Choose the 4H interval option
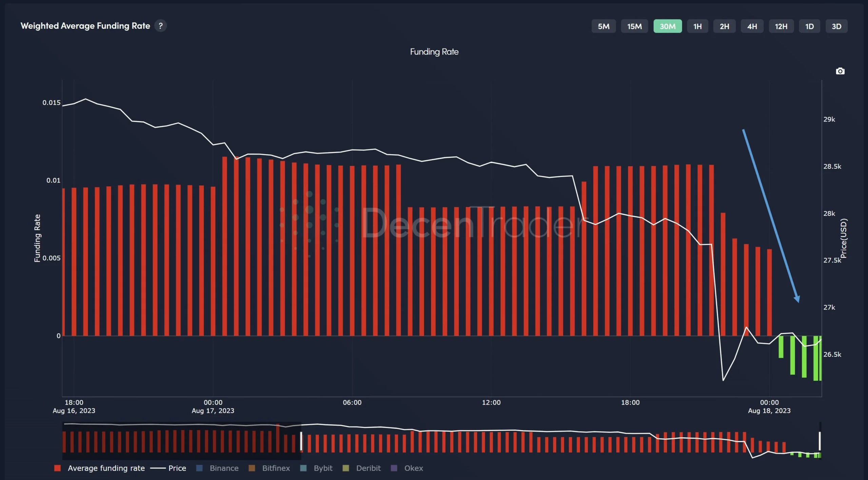868x480 pixels. 752,26
